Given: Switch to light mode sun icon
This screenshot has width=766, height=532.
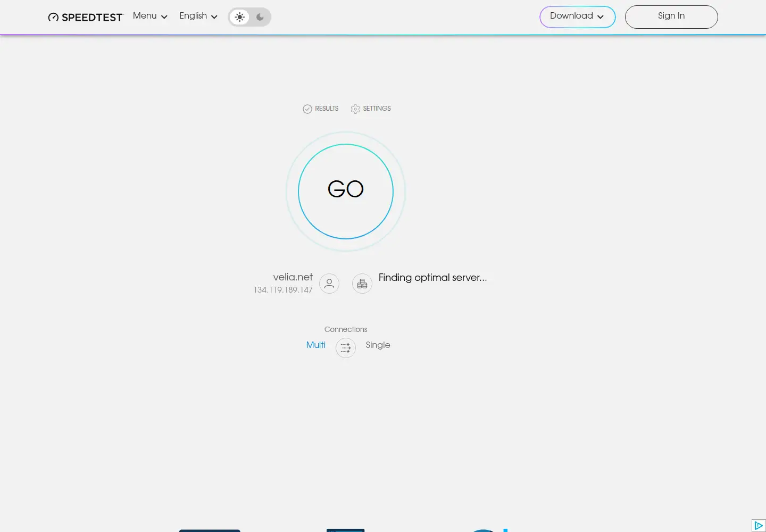Looking at the screenshot, I should (240, 17).
